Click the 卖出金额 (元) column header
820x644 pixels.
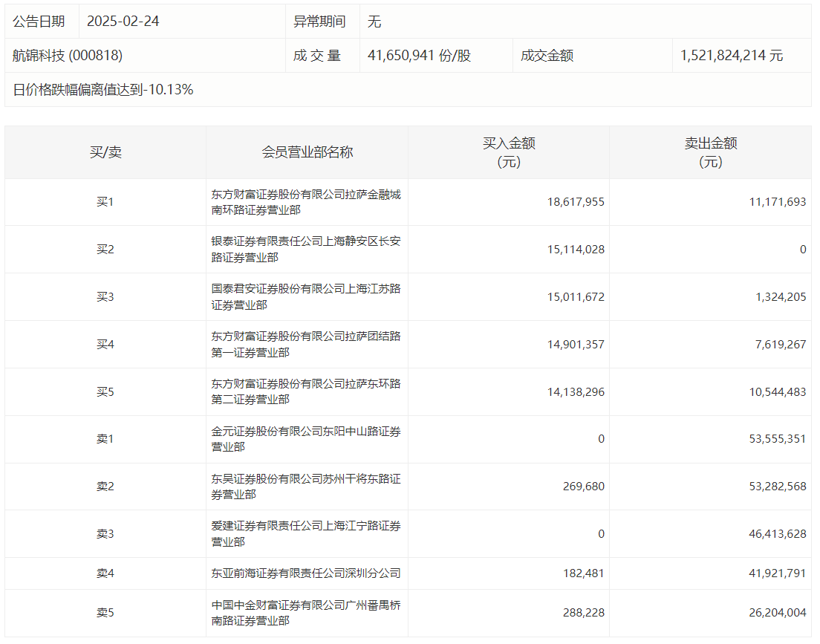click(x=710, y=152)
